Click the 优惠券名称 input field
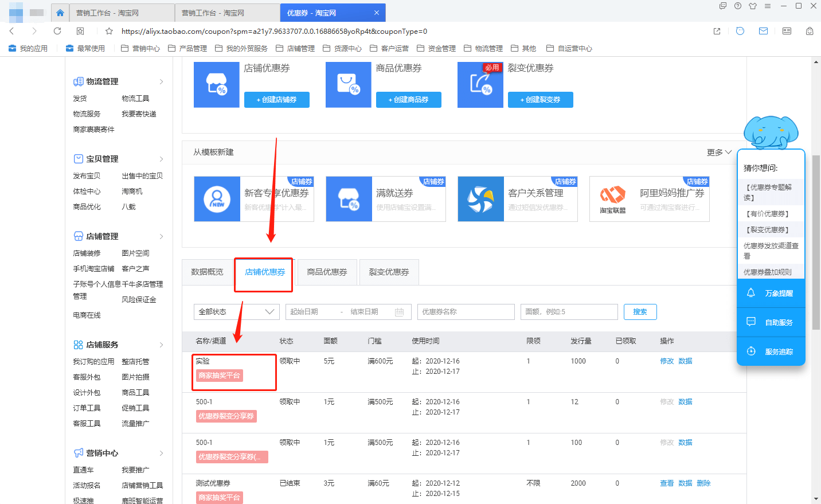Viewport: 821px width, 504px height. pos(466,312)
